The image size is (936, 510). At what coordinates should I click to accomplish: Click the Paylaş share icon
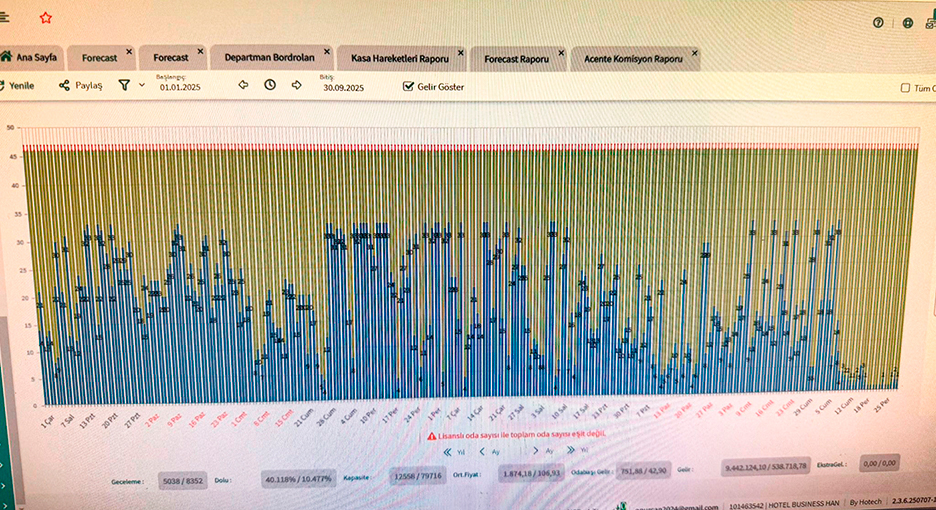point(65,86)
